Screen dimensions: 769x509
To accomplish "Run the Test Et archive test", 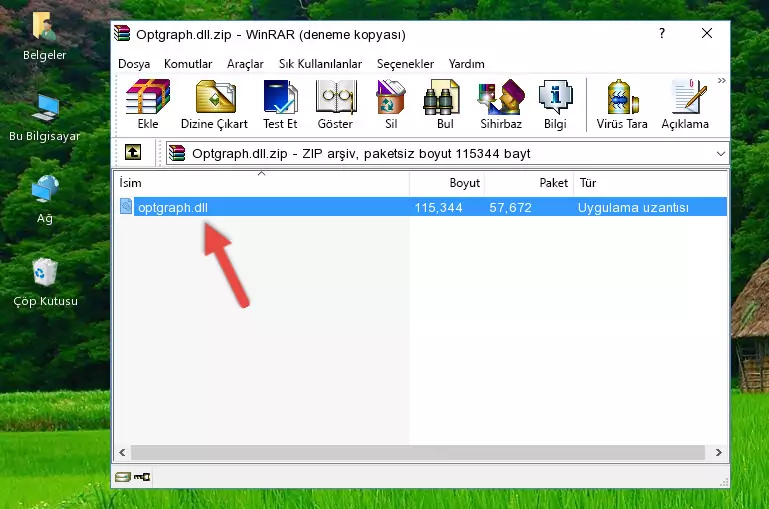I will (280, 104).
